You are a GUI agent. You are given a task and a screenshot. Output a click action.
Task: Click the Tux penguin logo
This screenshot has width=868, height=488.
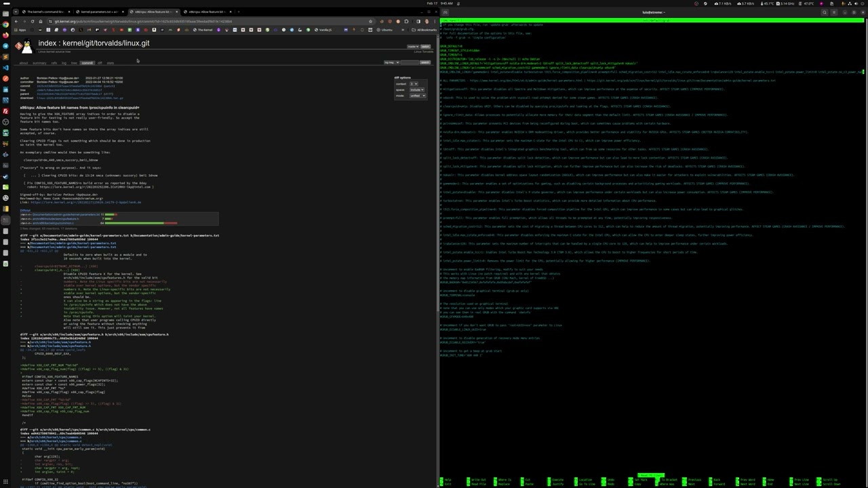26,46
